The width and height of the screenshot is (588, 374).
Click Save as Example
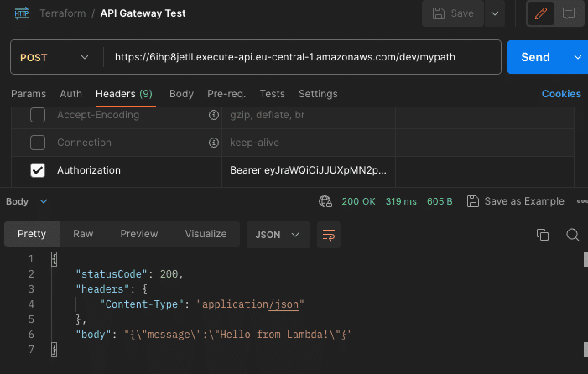[x=515, y=201]
